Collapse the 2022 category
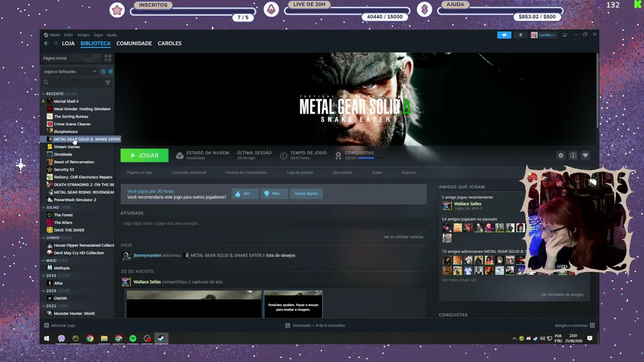 point(43,306)
